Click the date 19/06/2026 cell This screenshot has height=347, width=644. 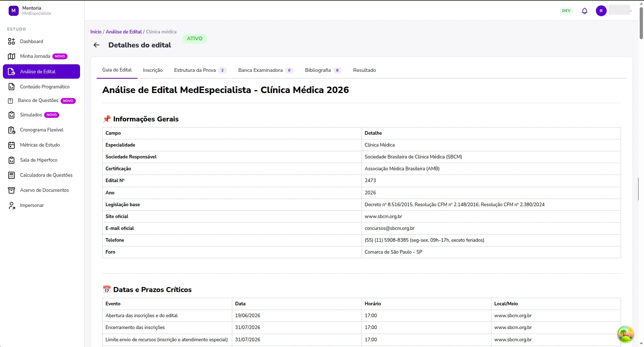point(297,316)
